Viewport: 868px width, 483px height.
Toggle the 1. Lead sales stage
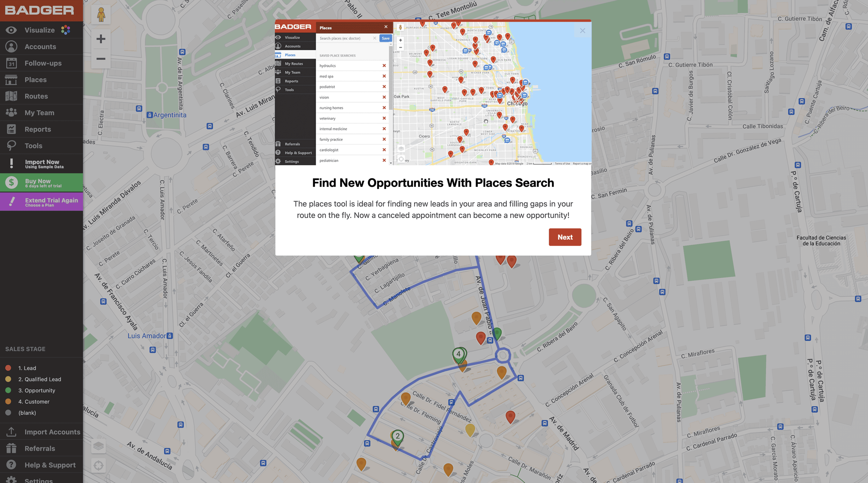[27, 368]
